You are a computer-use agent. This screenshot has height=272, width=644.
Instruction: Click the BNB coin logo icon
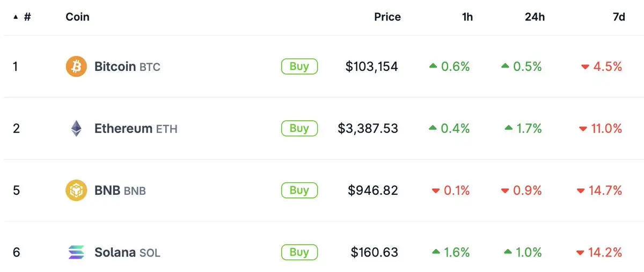pyautogui.click(x=76, y=190)
